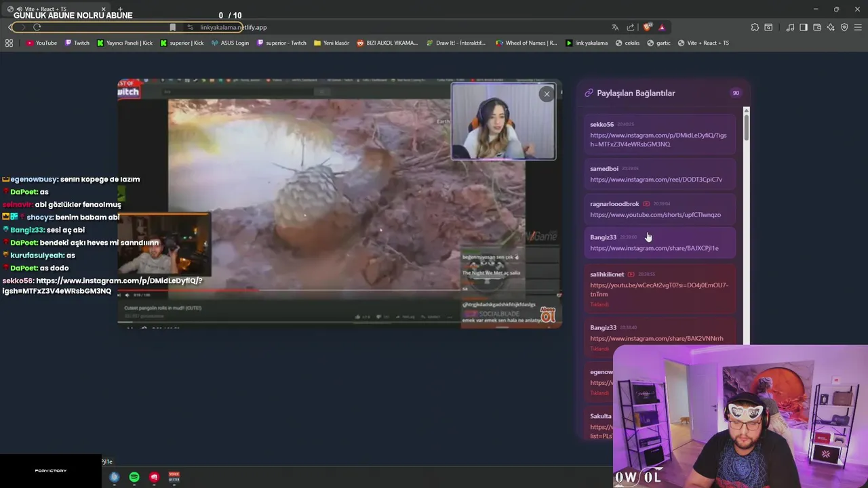Open a new browser tab with the plus button

tap(120, 9)
